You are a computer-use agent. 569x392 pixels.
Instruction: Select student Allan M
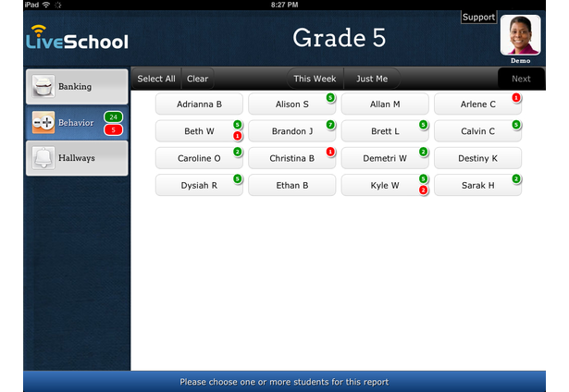click(385, 104)
